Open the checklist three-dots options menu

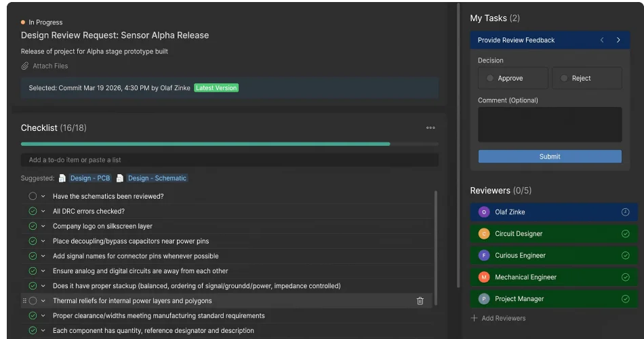click(x=430, y=127)
